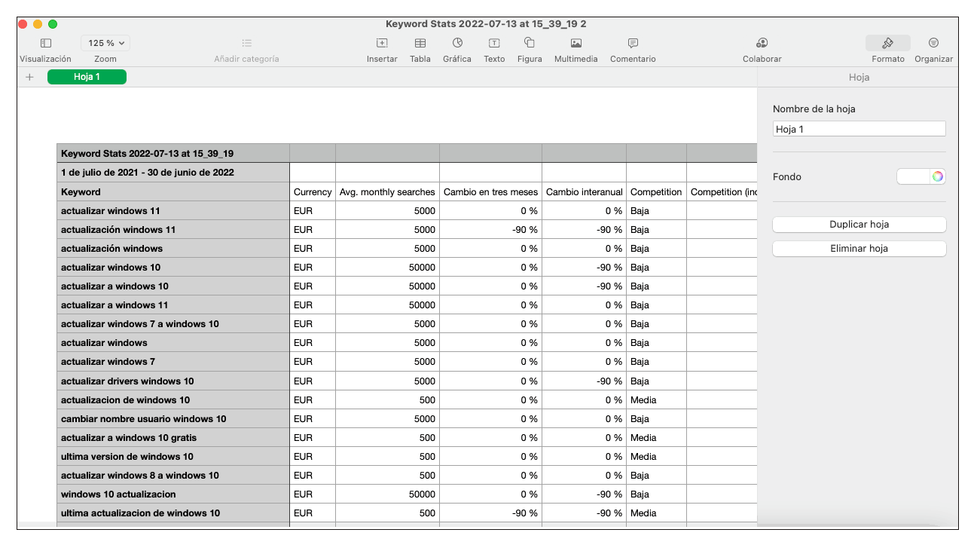Open the Visualización view options icon

tap(45, 44)
